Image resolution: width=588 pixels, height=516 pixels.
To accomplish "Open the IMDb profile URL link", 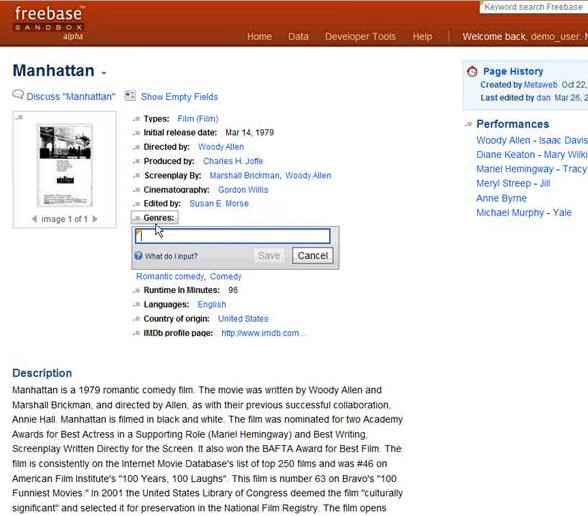I will pyautogui.click(x=264, y=333).
